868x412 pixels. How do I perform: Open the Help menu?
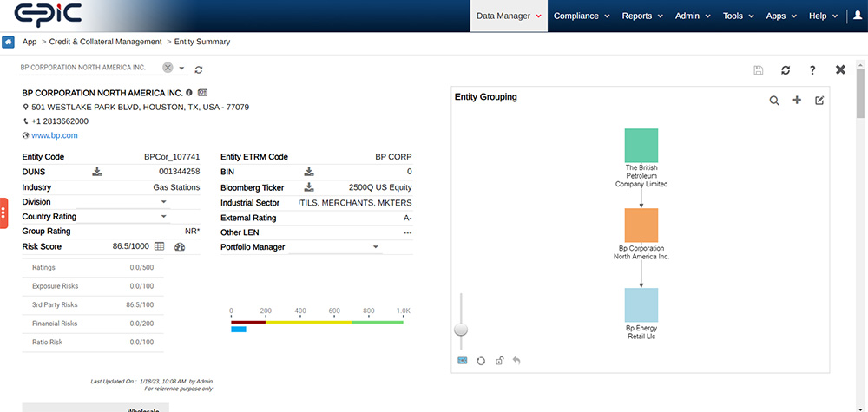pyautogui.click(x=823, y=16)
